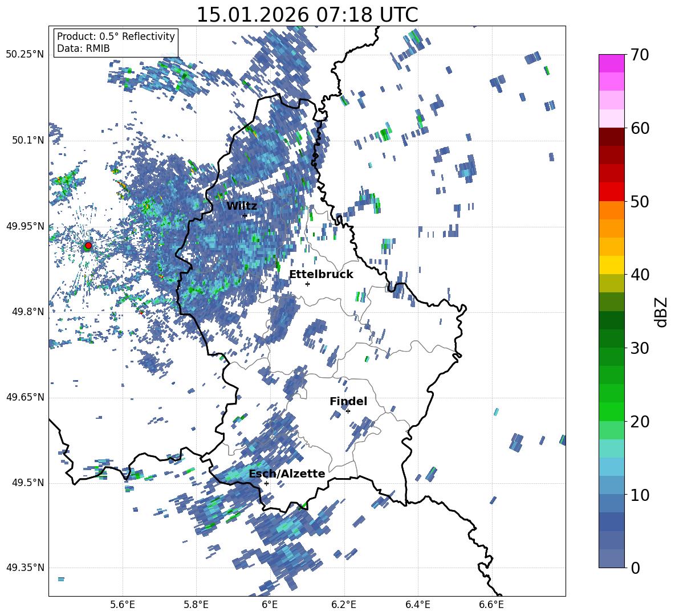This screenshot has height=616, width=675.
Task: Click the 20 tick label on colorbar
Action: click(639, 421)
